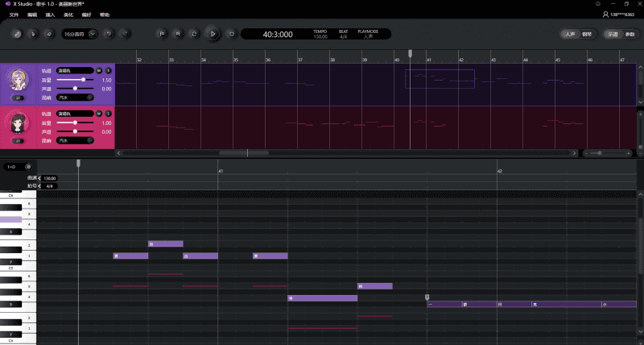644x345 pixels.
Task: Click the pink track volume value 1.00
Action: click(x=106, y=123)
